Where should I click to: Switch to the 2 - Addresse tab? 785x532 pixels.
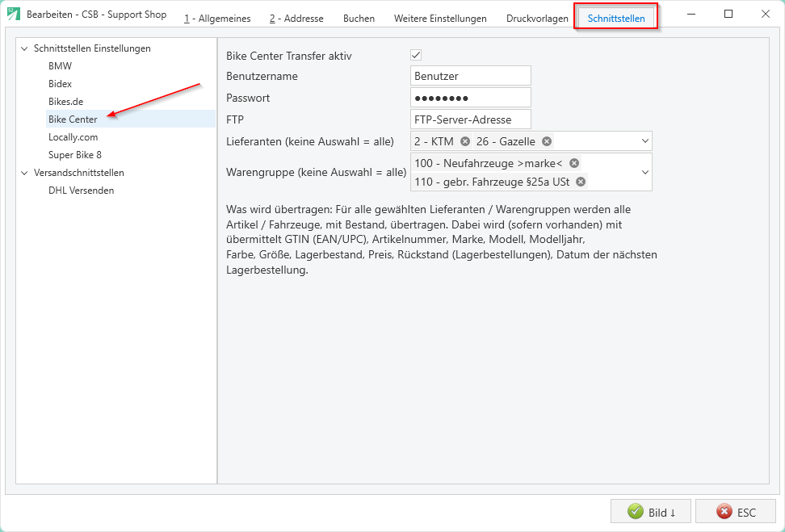click(296, 19)
